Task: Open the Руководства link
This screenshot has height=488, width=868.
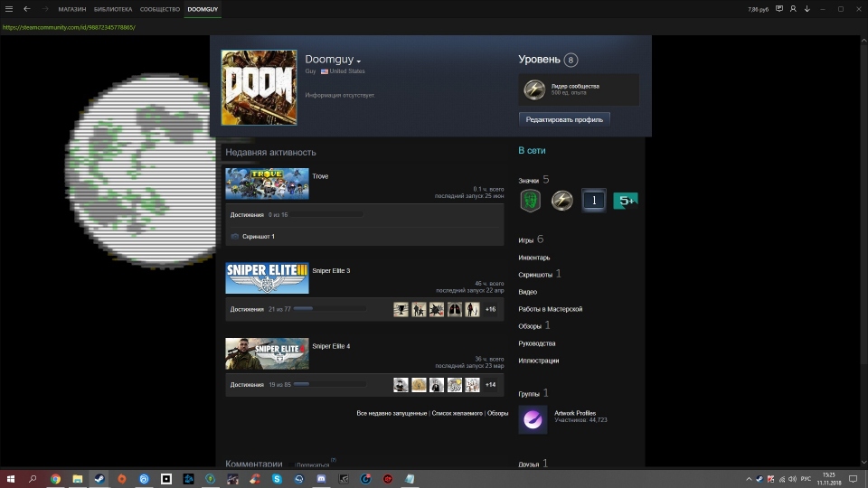Action: pyautogui.click(x=537, y=343)
